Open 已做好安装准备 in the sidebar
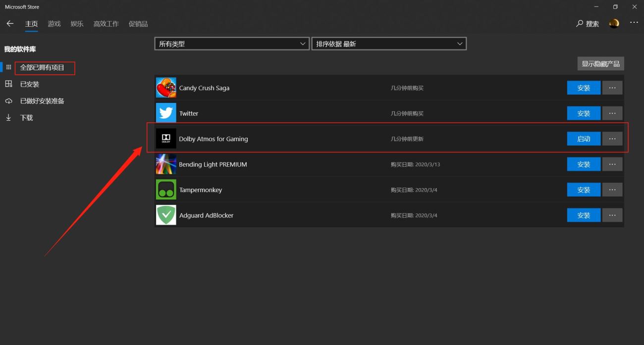 42,101
